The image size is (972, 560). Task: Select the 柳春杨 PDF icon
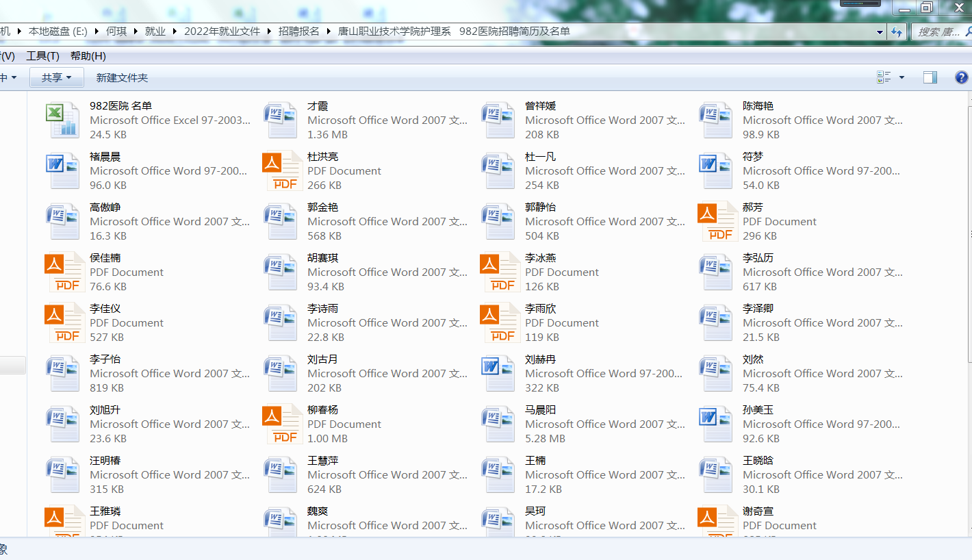click(282, 424)
